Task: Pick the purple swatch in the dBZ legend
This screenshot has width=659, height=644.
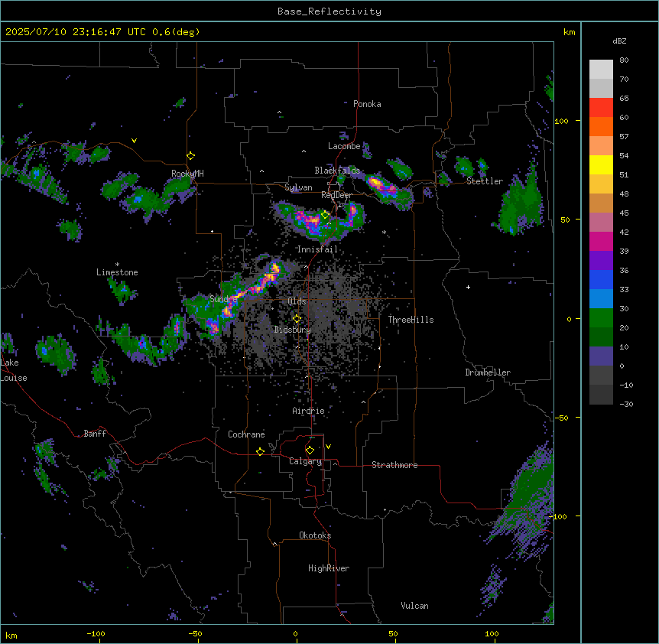Action: tap(601, 261)
